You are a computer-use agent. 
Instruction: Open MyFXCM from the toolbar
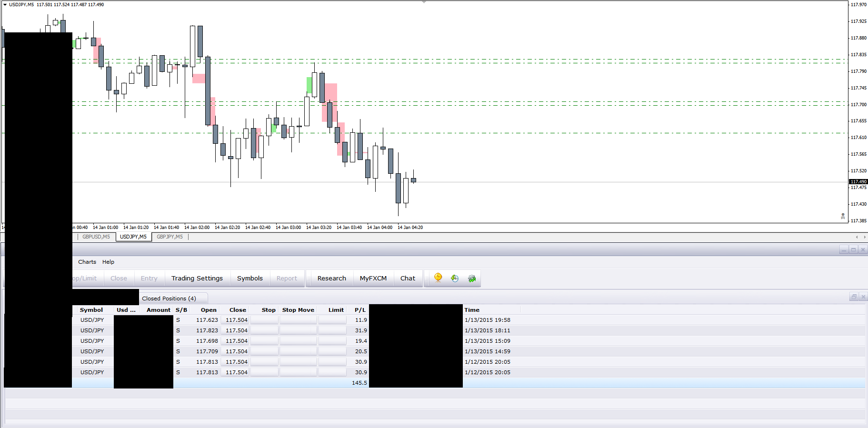[x=373, y=279]
